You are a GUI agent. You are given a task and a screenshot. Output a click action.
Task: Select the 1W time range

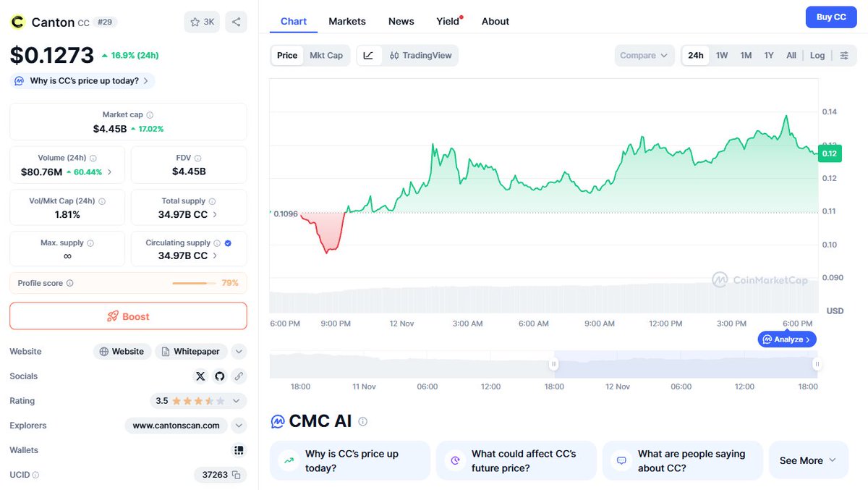click(x=722, y=56)
